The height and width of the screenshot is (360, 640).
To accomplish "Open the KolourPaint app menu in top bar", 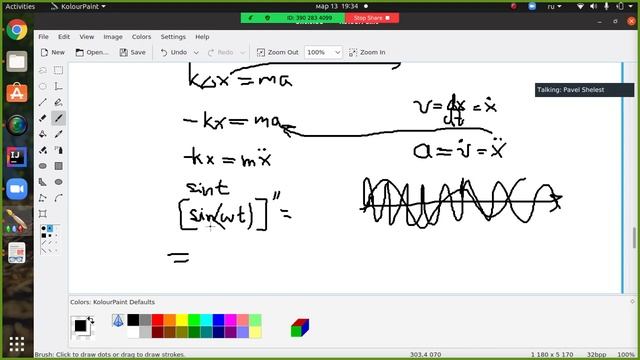I will coord(78,6).
